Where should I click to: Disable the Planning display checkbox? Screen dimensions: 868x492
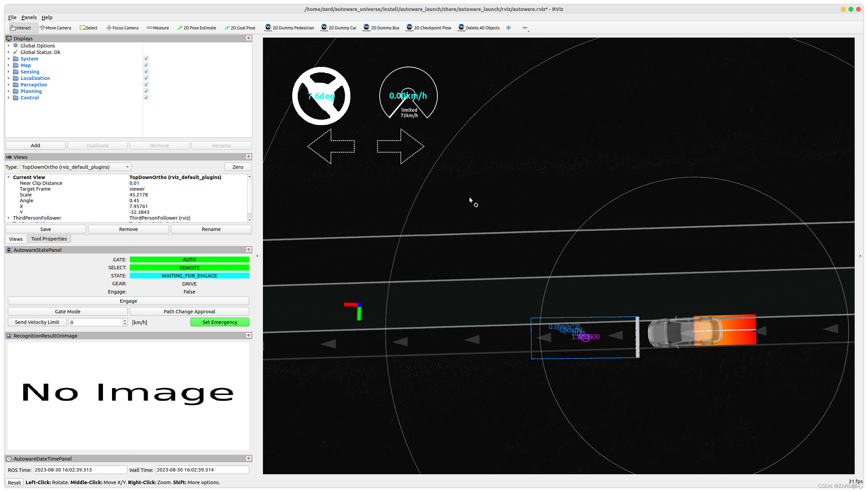pos(146,91)
